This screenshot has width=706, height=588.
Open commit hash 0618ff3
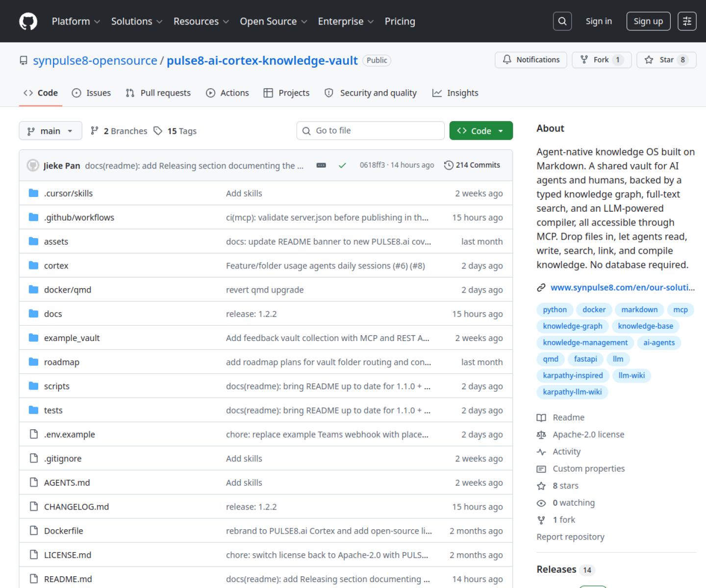click(x=372, y=165)
